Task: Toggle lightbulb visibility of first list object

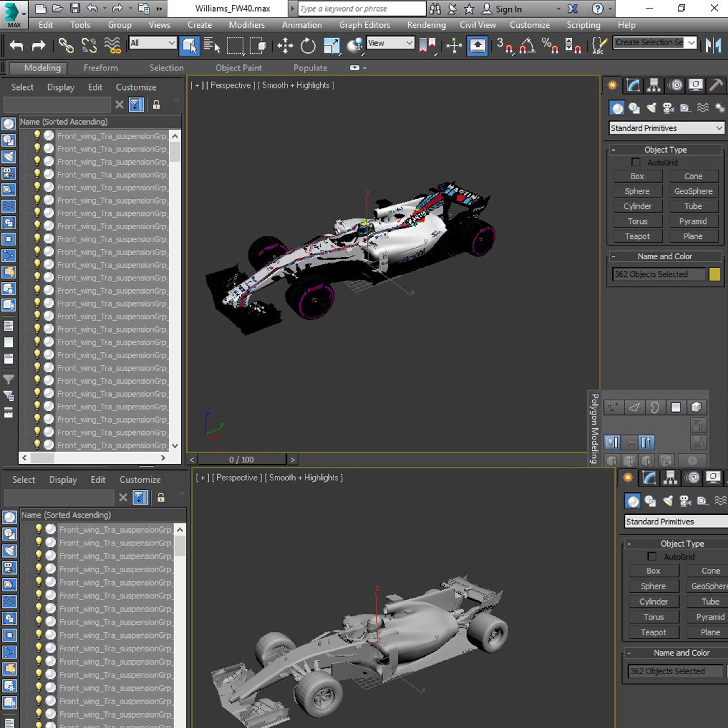Action: pyautogui.click(x=37, y=135)
